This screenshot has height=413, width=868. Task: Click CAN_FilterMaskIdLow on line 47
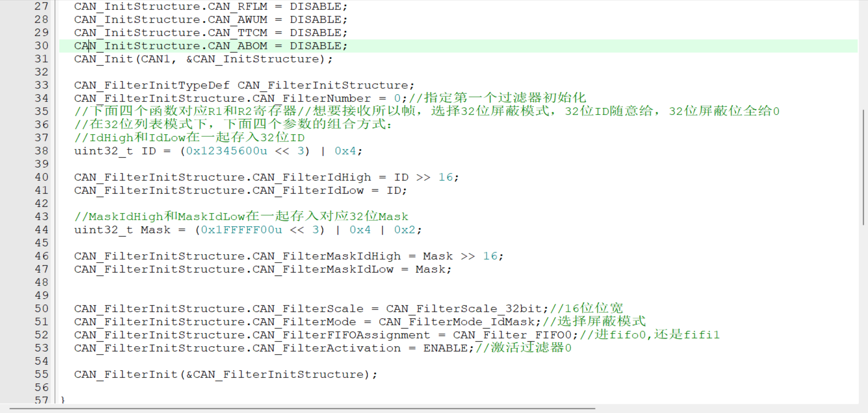click(323, 269)
